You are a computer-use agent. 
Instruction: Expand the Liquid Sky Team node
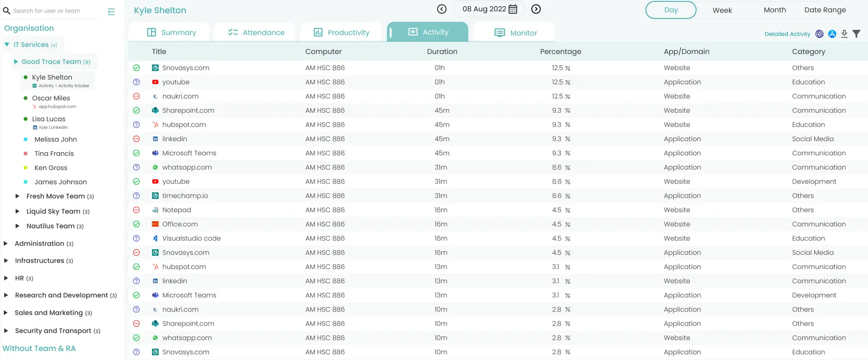(x=17, y=211)
